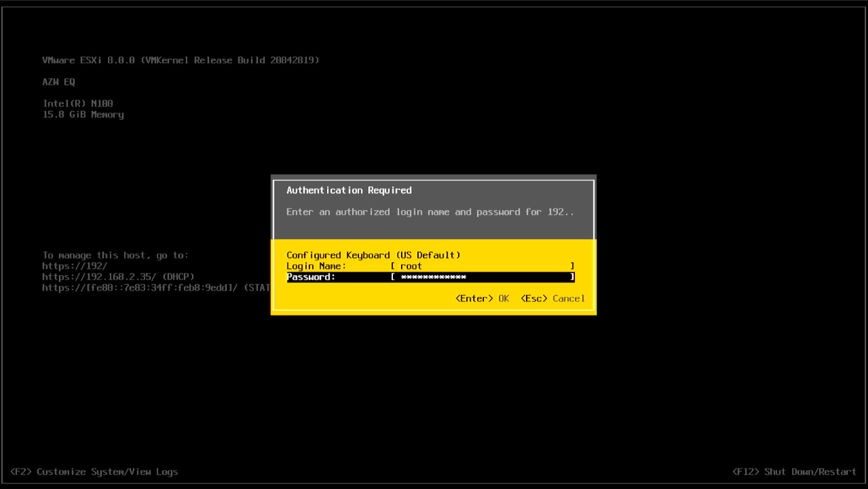Choose F12 Shut Down/Restart option

[794, 471]
